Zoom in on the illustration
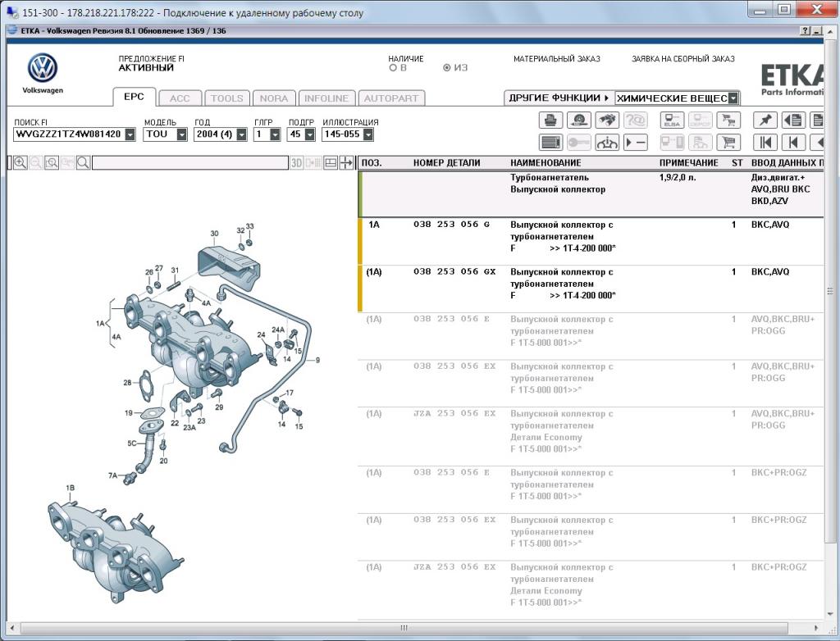This screenshot has width=840, height=641. 21,163
